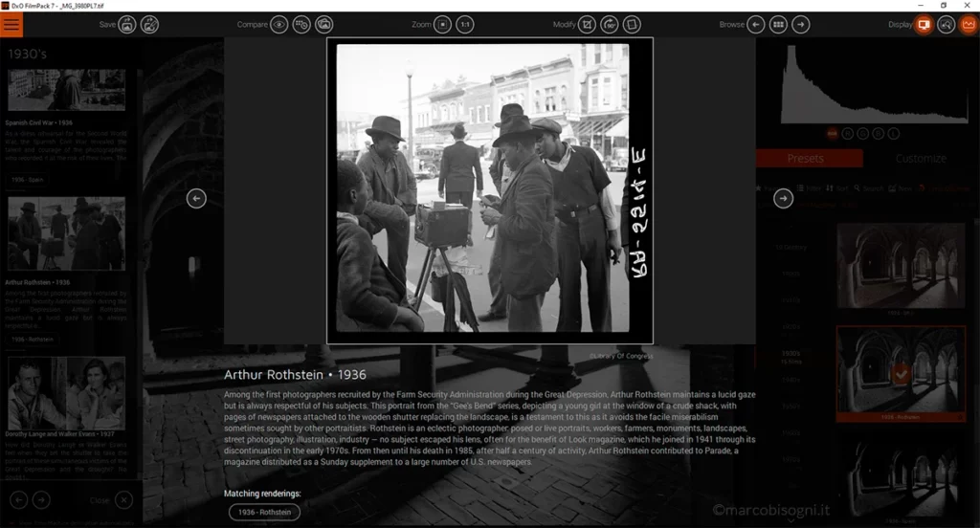Click the preset Search button
The width and height of the screenshot is (980, 528).
coord(869,188)
